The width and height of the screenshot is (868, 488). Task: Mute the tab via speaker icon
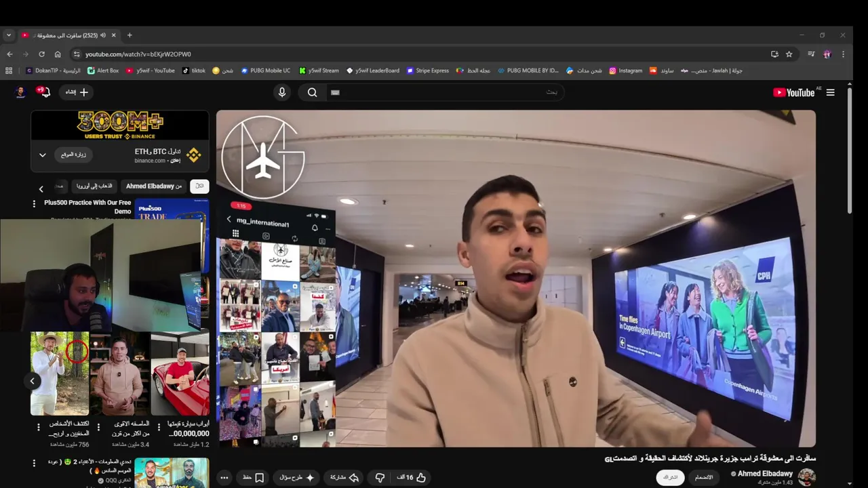click(103, 35)
